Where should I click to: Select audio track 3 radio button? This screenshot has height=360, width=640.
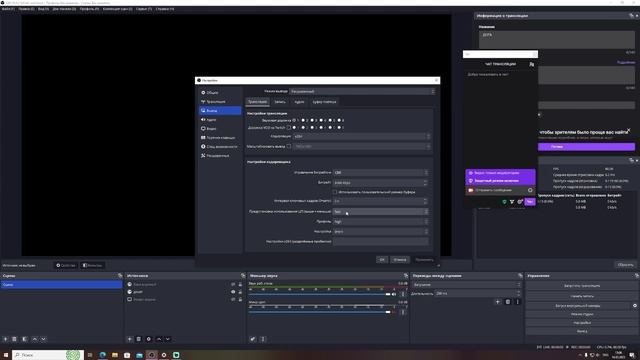(x=312, y=120)
